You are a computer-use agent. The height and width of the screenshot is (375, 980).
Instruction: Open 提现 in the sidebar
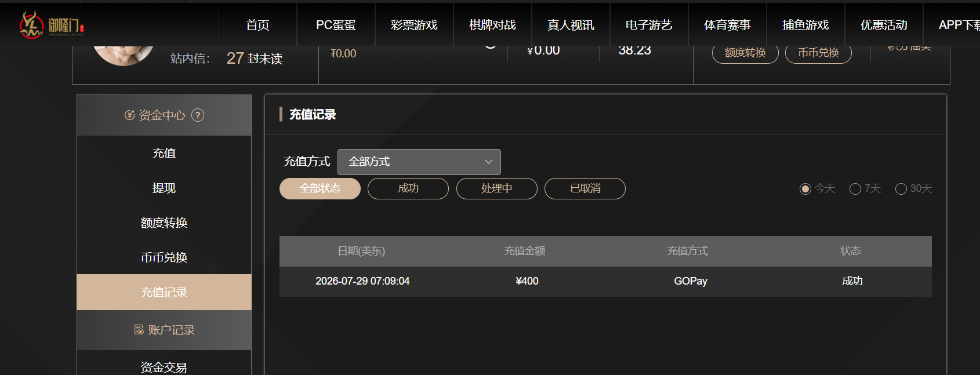164,188
